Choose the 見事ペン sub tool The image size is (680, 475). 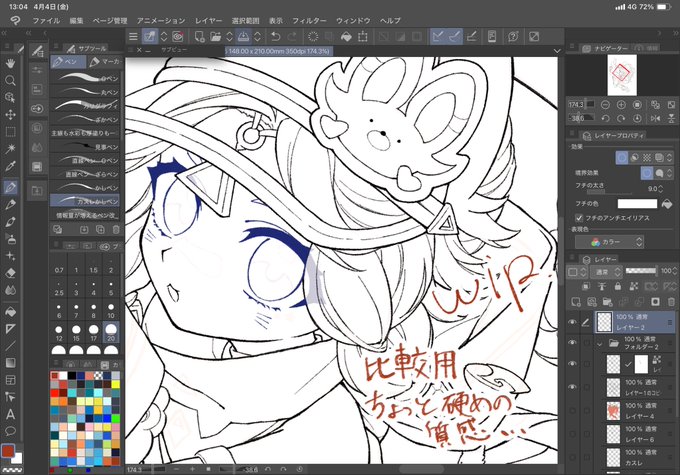click(x=85, y=147)
